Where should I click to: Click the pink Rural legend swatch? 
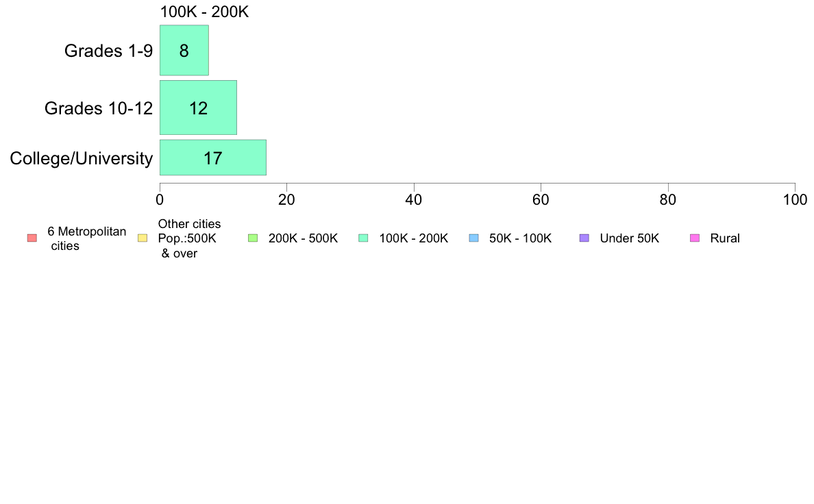tap(695, 238)
